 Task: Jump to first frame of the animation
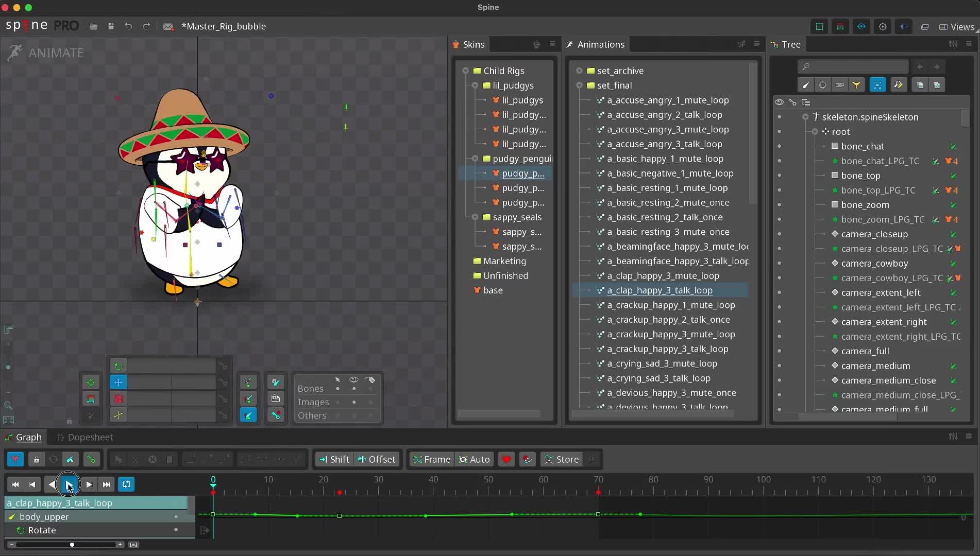click(15, 484)
